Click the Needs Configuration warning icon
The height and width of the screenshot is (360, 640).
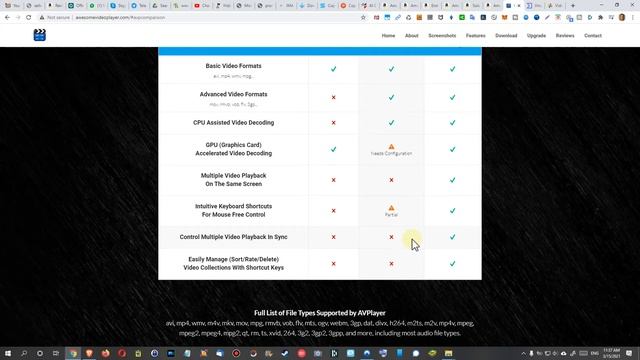391,147
